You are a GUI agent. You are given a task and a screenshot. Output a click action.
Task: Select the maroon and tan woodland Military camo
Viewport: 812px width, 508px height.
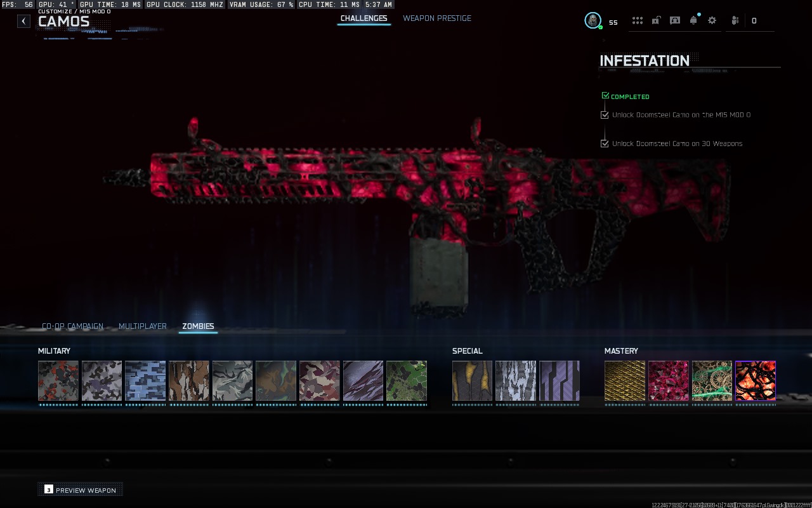coord(320,381)
